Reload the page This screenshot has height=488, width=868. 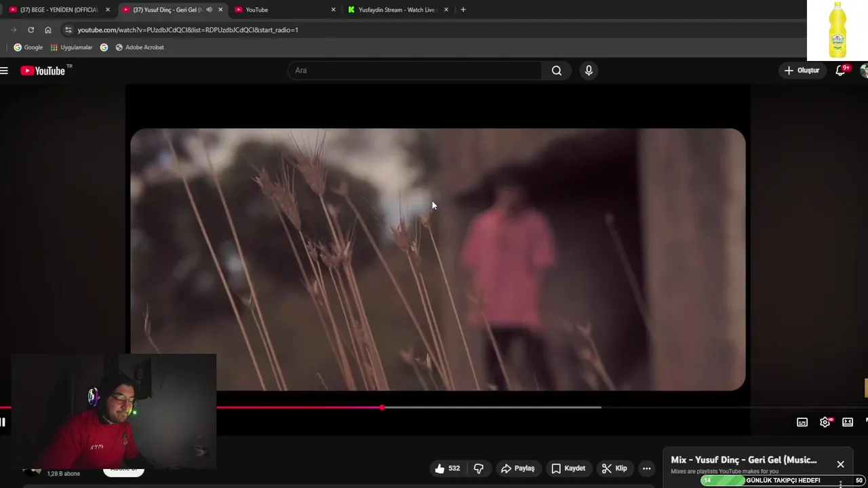click(x=31, y=30)
